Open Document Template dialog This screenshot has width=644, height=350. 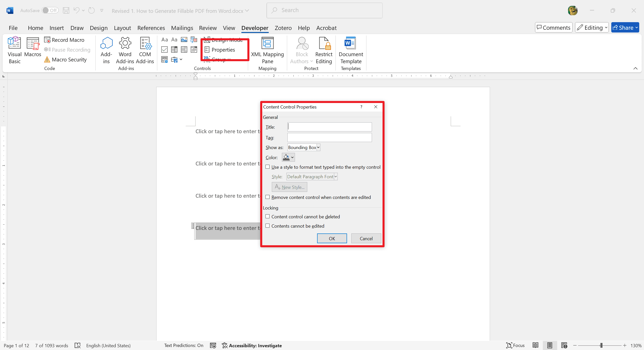click(351, 50)
